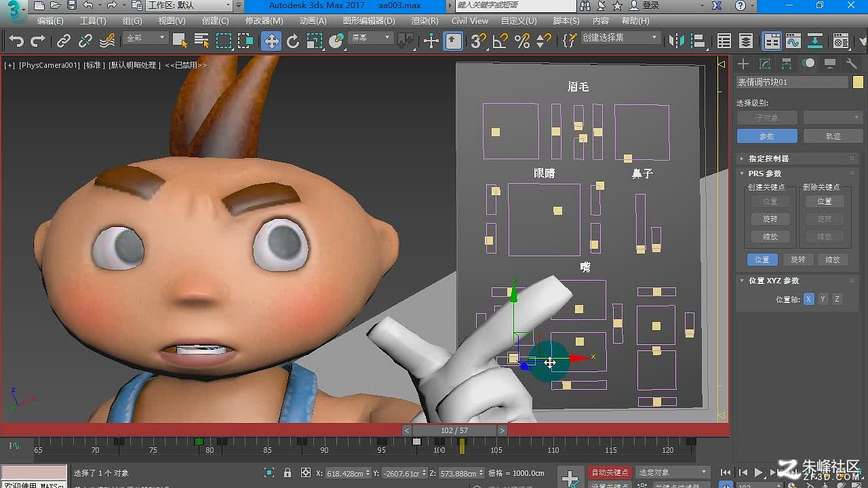Open the 全部 selection filter dropdown
The width and height of the screenshot is (868, 488).
(146, 38)
